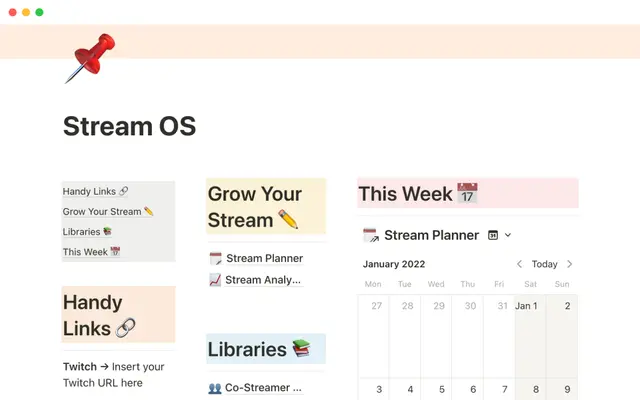Click the Co-Streamer people icon
The width and height of the screenshot is (640, 400).
pyautogui.click(x=215, y=387)
